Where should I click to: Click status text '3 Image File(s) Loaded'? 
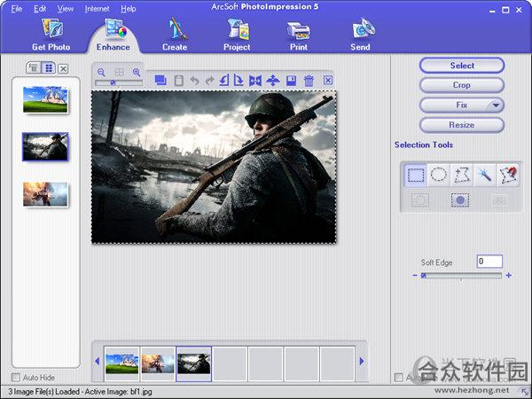44,392
